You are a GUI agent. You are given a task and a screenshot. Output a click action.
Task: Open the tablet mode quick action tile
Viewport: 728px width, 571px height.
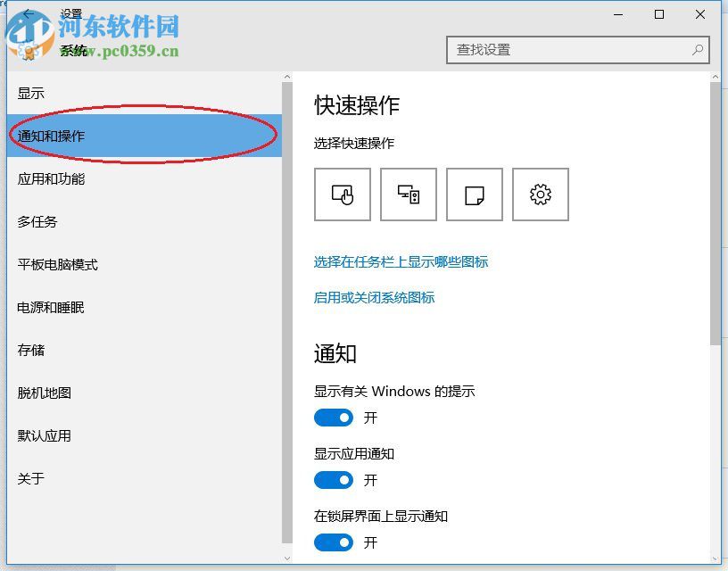[x=342, y=194]
